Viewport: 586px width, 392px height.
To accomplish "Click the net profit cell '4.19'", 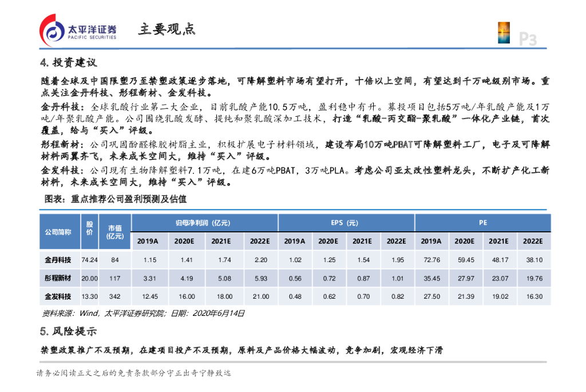I will tap(187, 278).
